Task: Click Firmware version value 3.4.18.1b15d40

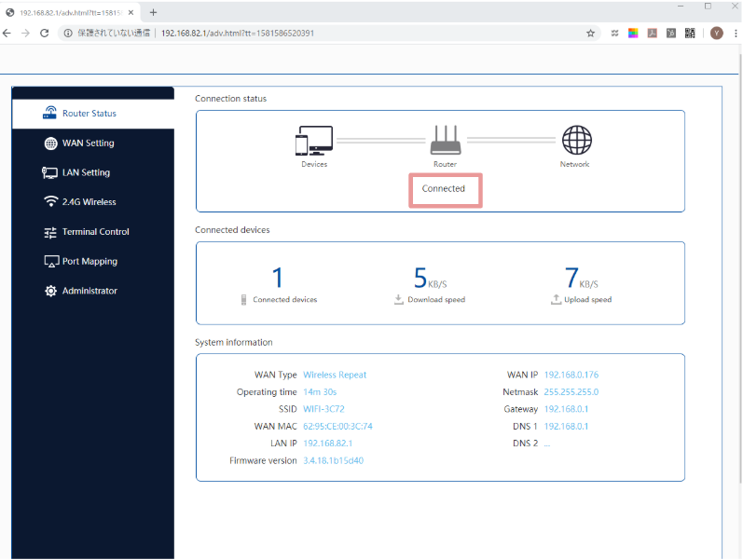Action: 333,460
